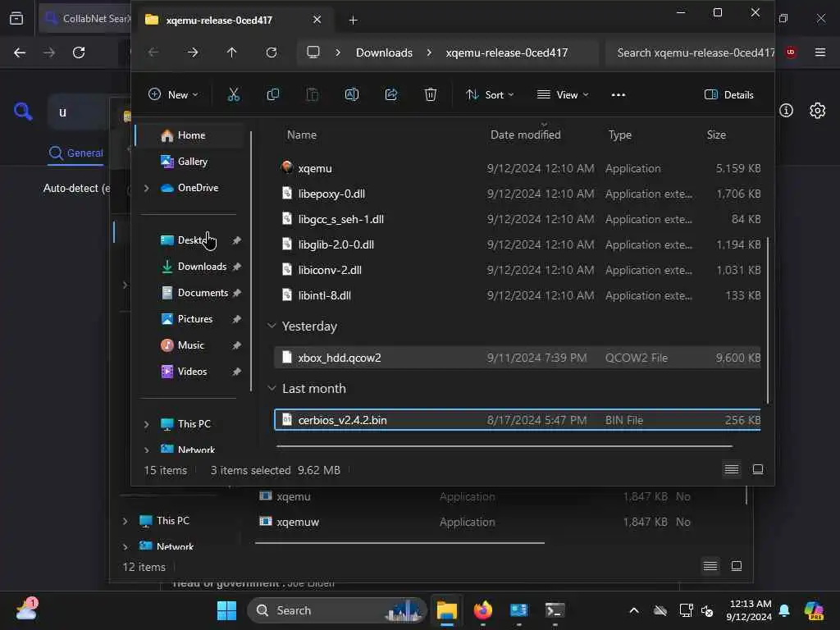This screenshot has width=840, height=630.
Task: Click the Rename icon in toolbar
Action: [x=351, y=95]
